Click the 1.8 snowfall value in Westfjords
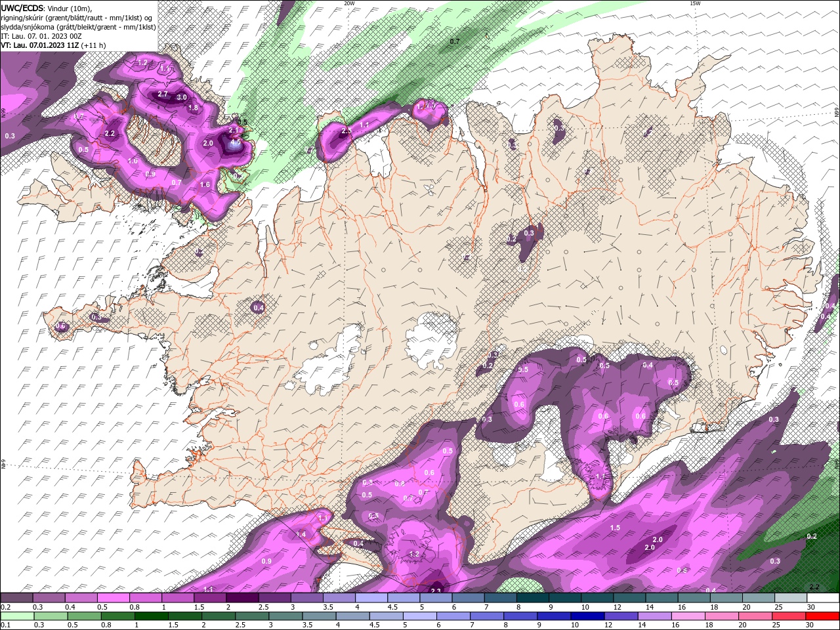The height and width of the screenshot is (630, 840). coord(193,108)
